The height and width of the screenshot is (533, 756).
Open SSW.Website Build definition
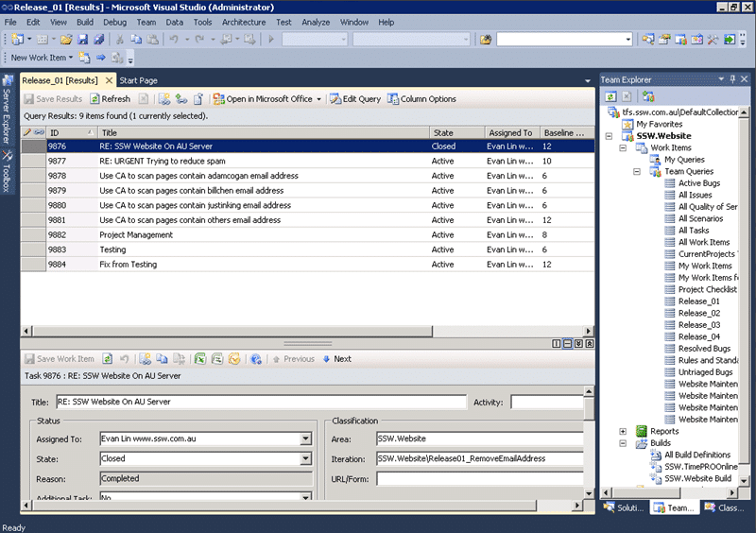pos(697,478)
